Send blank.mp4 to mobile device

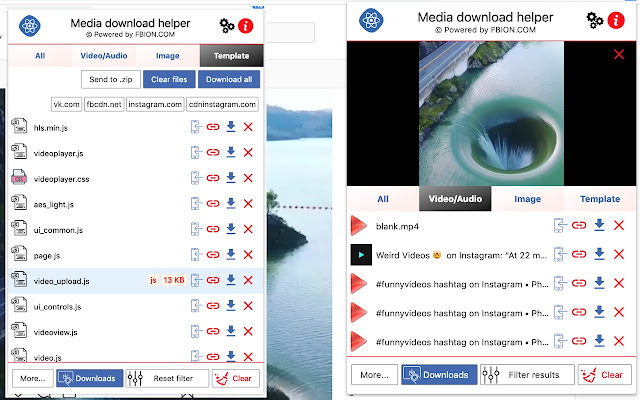coord(560,225)
